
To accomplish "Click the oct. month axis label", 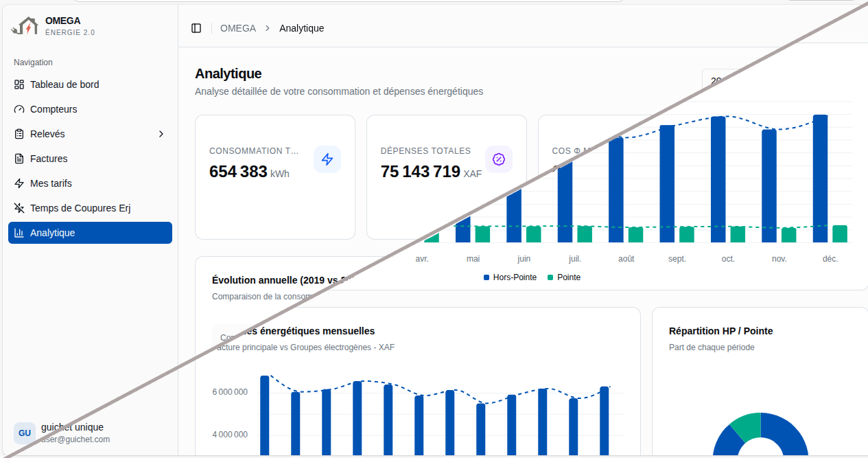I will tap(728, 259).
